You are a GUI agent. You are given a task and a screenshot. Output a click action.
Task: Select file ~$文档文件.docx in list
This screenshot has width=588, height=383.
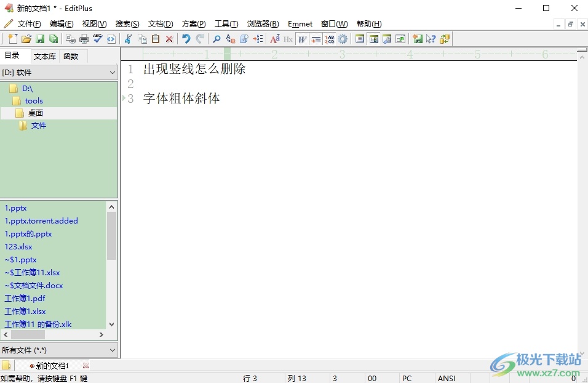coord(34,285)
